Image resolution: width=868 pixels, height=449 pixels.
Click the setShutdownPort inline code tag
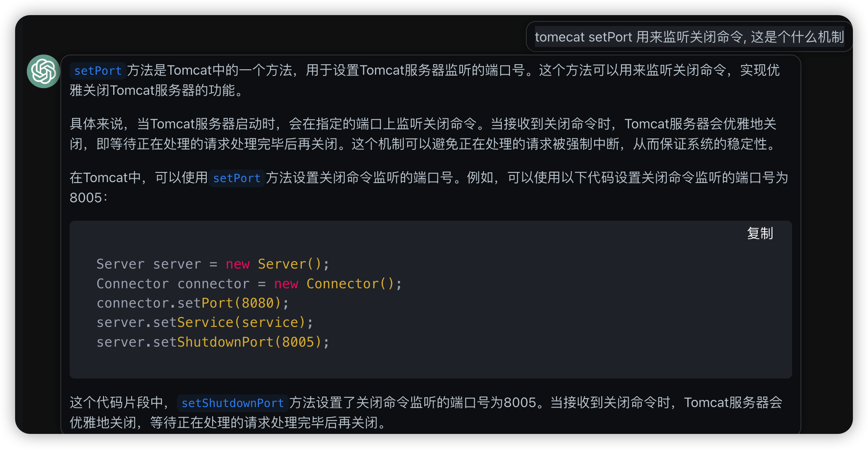click(232, 403)
